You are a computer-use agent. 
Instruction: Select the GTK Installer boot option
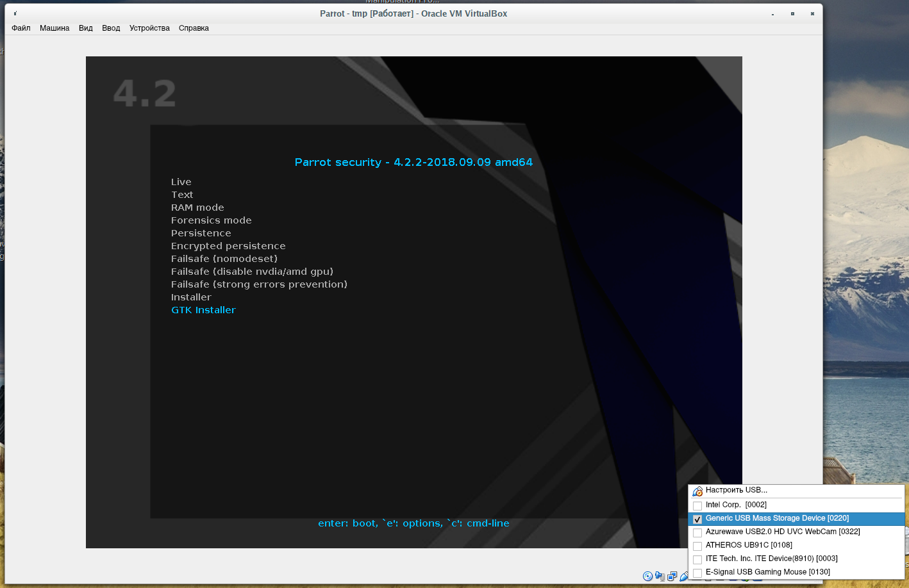pos(203,310)
